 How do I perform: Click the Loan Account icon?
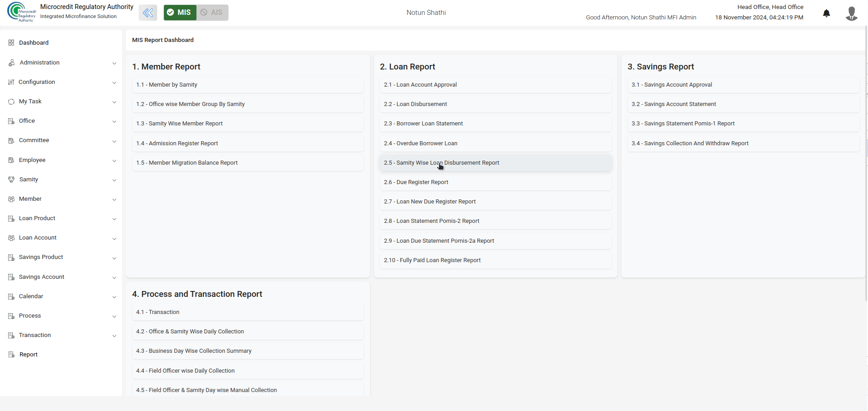click(x=11, y=238)
